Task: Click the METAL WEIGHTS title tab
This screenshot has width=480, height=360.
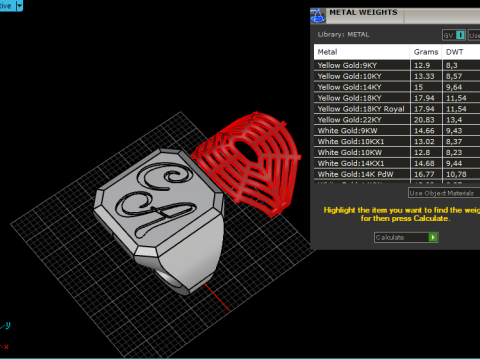Action: tap(363, 12)
